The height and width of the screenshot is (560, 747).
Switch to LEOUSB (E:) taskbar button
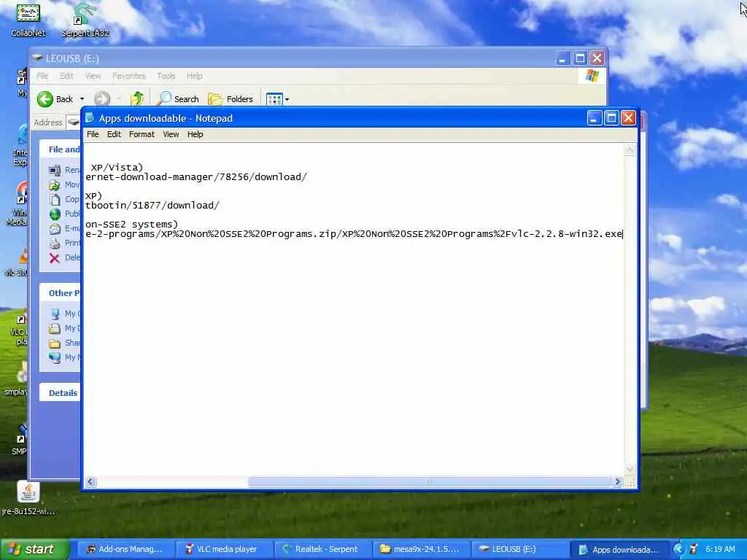pyautogui.click(x=519, y=549)
